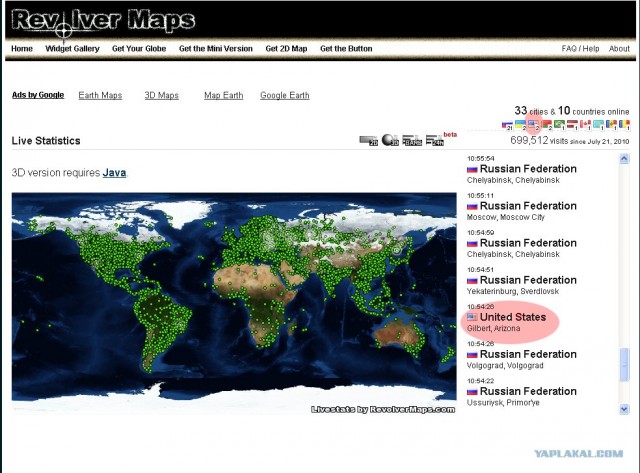Follow the Ads by Google link
Viewport: 640px width, 473px height.
[x=38, y=95]
